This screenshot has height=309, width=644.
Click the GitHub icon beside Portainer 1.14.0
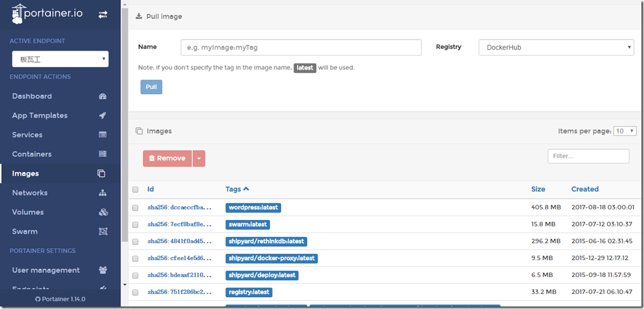click(38, 299)
